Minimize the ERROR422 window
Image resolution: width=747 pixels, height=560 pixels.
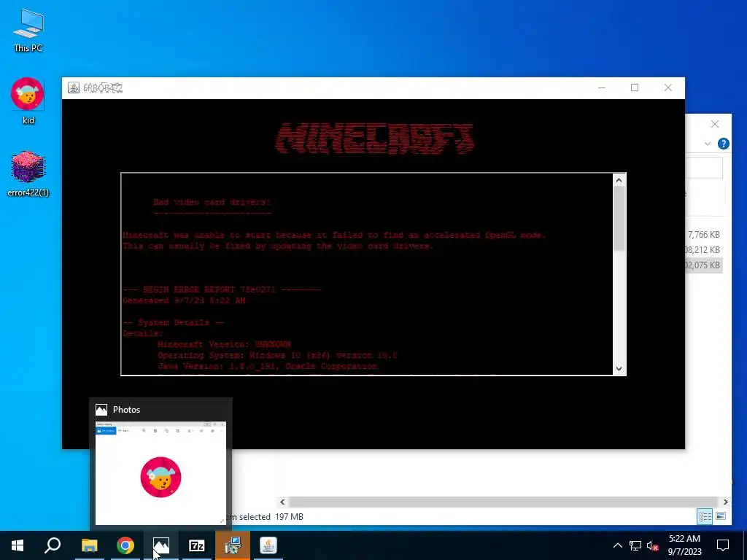tap(602, 87)
